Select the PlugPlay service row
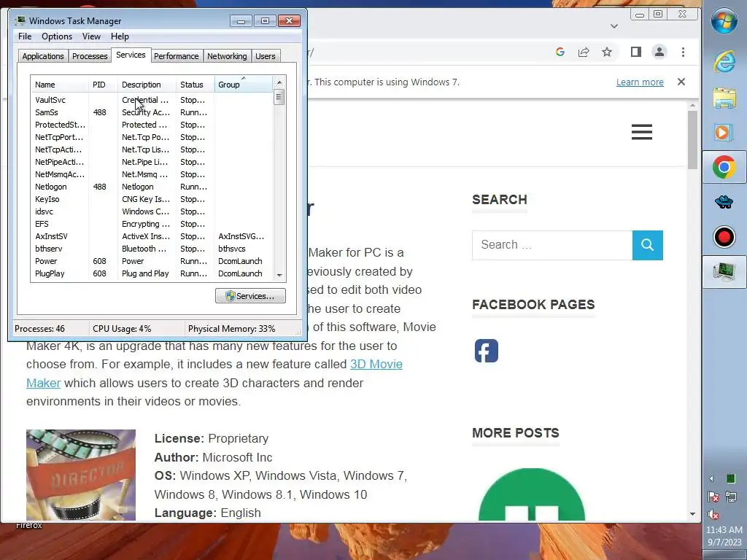The width and height of the screenshot is (747, 560). click(x=152, y=273)
